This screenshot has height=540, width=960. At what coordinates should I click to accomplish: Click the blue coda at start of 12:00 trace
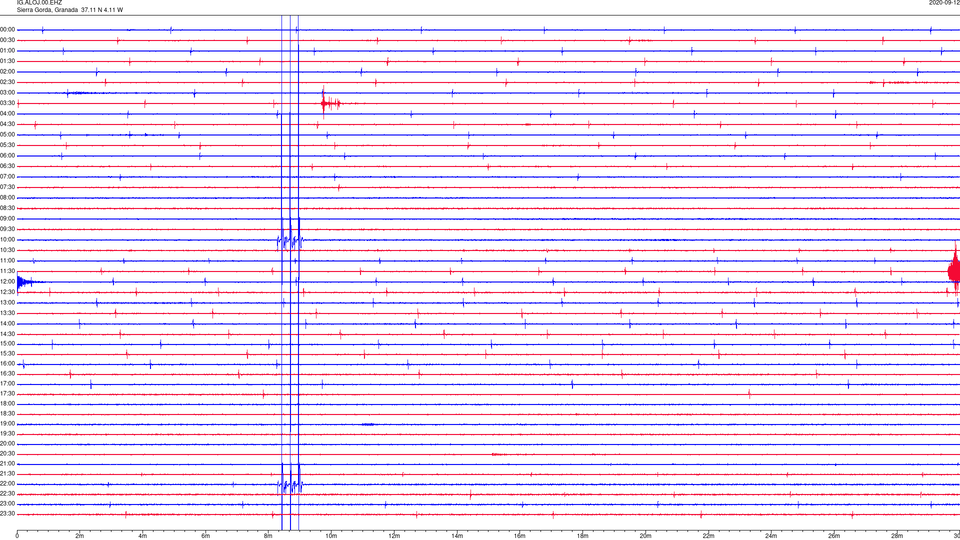pyautogui.click(x=28, y=282)
